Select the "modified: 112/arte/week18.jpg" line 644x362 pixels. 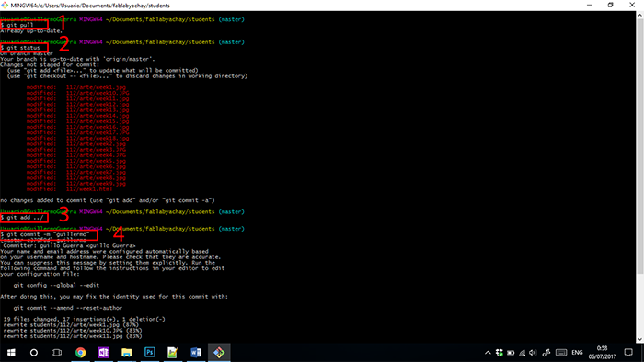coord(78,138)
